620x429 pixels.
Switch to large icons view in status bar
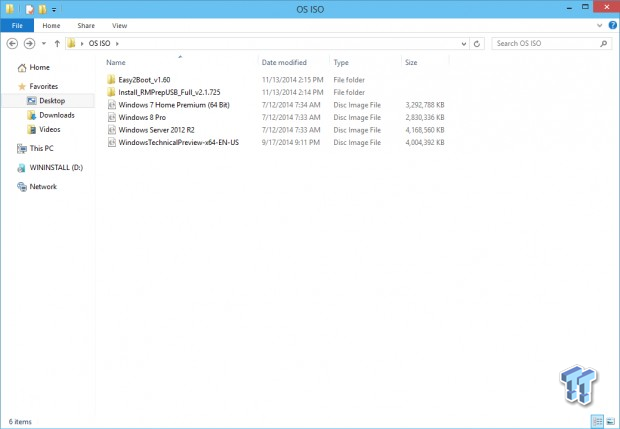(x=611, y=421)
